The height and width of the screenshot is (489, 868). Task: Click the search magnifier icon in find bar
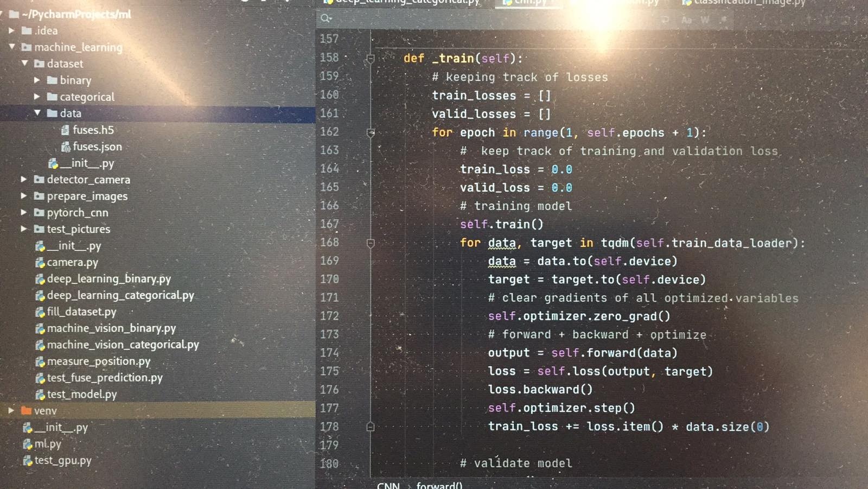(325, 18)
